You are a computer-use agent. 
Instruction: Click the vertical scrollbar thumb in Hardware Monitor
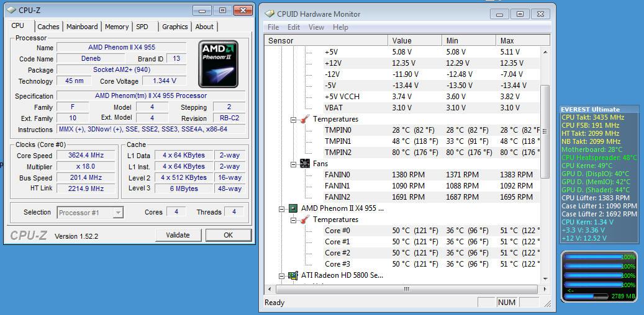[x=545, y=131]
